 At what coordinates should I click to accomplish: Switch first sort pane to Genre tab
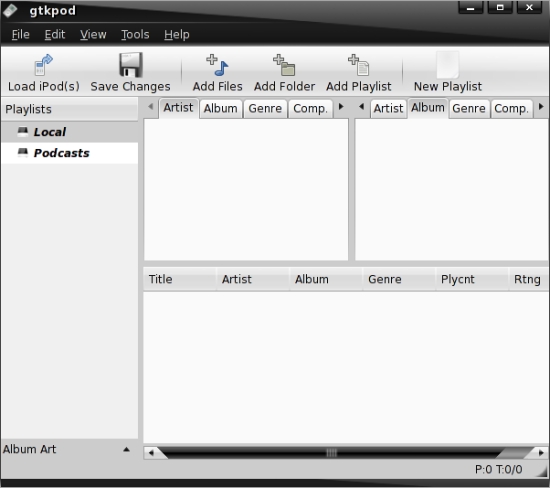coord(265,108)
